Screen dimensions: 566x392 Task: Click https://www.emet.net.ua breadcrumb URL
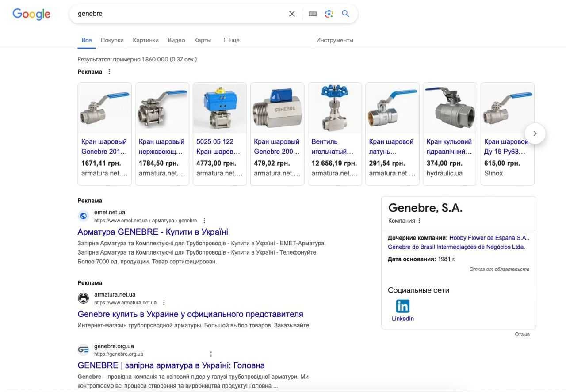point(145,221)
